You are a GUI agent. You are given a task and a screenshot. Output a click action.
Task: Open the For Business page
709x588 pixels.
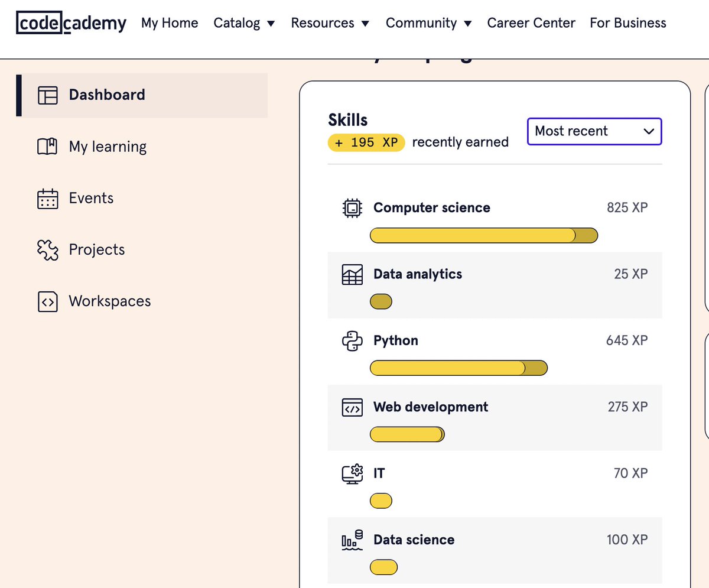click(x=628, y=23)
